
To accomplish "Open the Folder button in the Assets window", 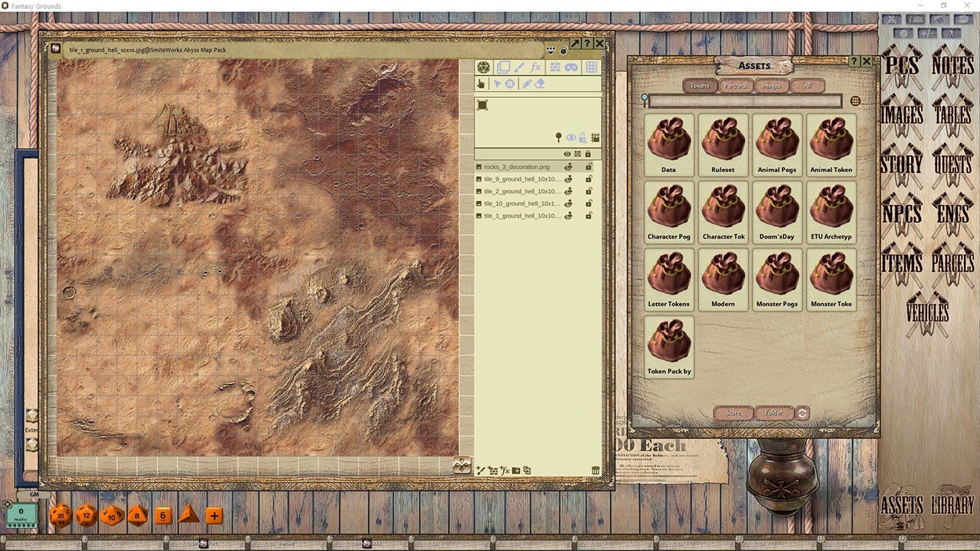I will coord(773,412).
